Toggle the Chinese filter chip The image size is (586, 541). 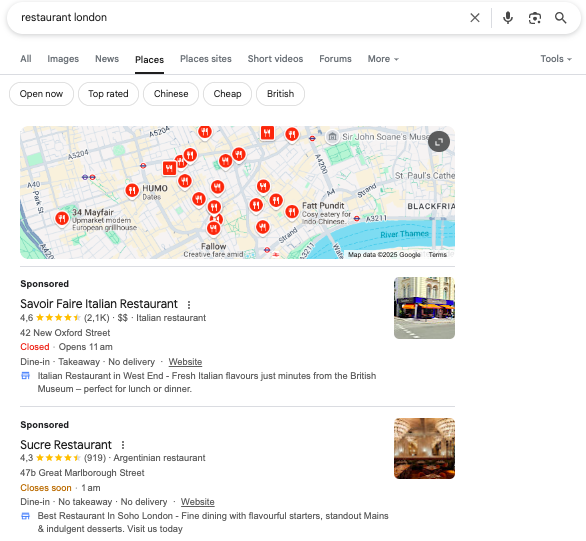(x=171, y=94)
